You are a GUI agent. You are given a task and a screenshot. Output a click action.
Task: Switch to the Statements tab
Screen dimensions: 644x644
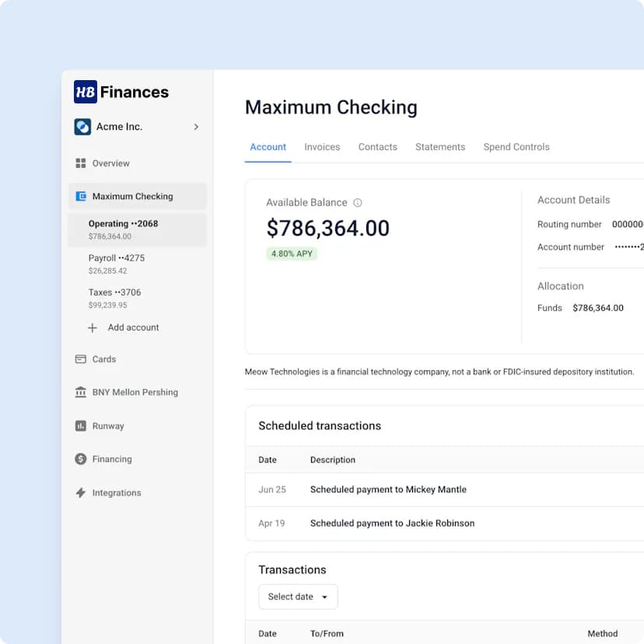(440, 147)
